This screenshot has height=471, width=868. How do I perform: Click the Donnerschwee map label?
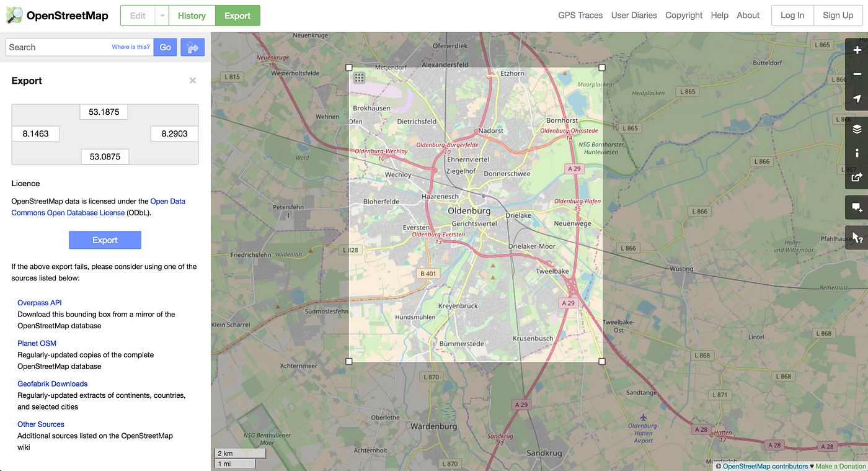tap(507, 174)
